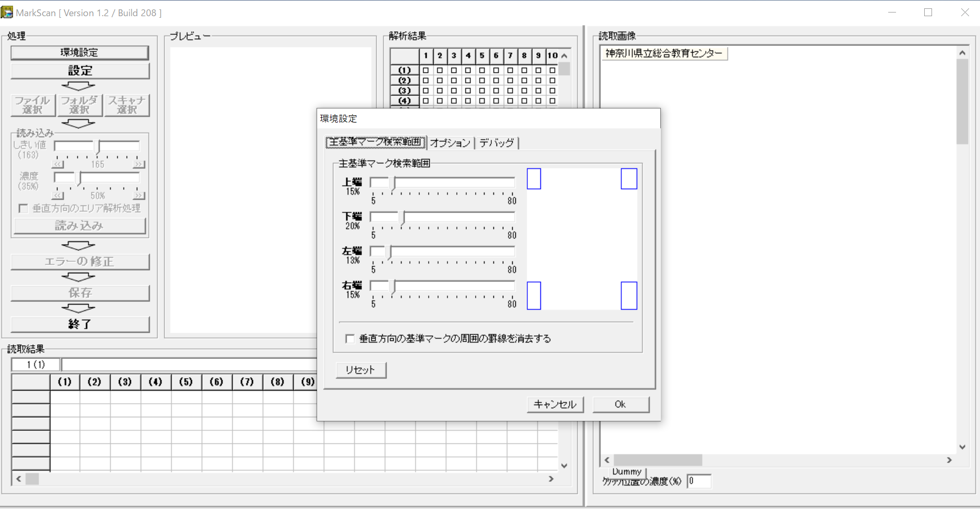Check the 罫線を消去する option in the dialog
Screen dimensions: 980x509
349,338
